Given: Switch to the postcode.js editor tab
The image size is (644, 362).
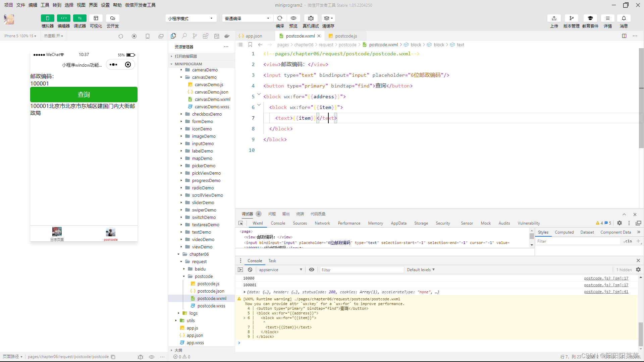Looking at the screenshot, I should click(346, 36).
